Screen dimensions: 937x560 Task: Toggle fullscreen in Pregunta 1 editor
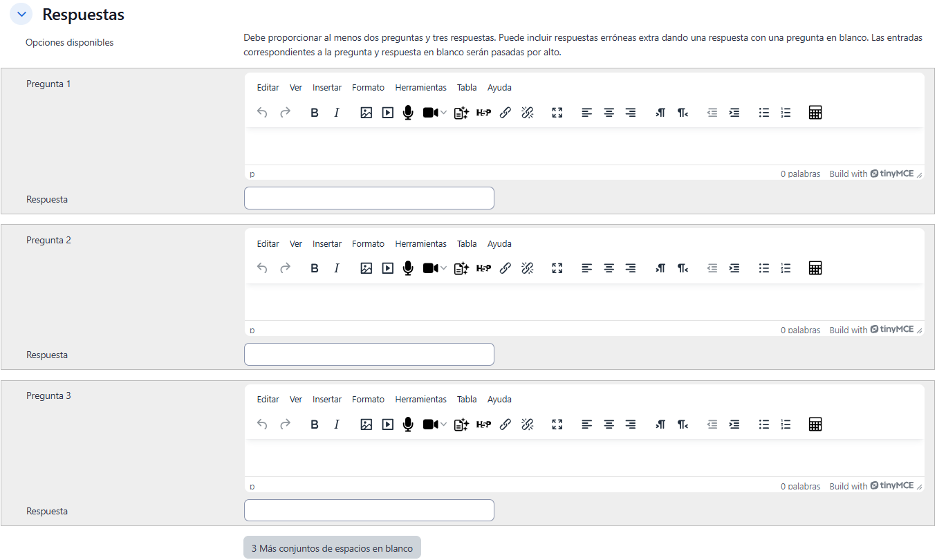point(557,113)
